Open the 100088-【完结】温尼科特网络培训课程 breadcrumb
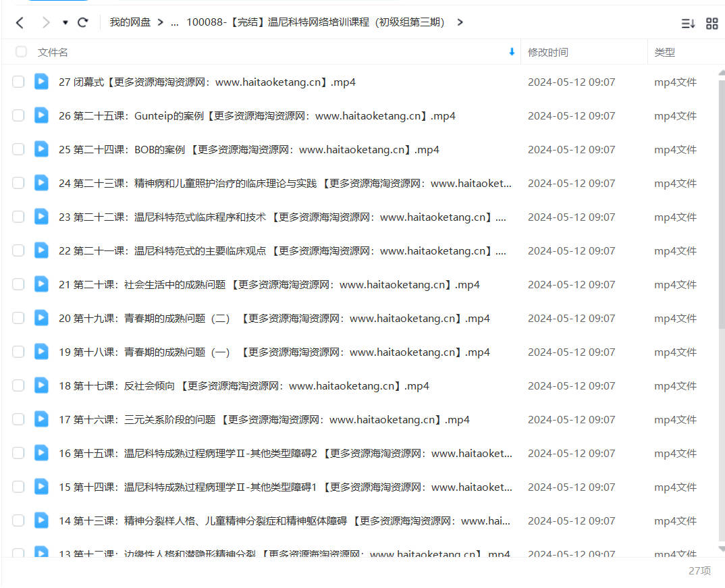This screenshot has height=588, width=725. pos(315,22)
